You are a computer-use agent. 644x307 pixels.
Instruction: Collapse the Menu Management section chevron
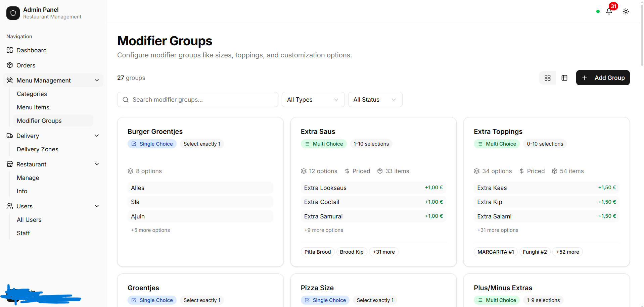pyautogui.click(x=97, y=80)
